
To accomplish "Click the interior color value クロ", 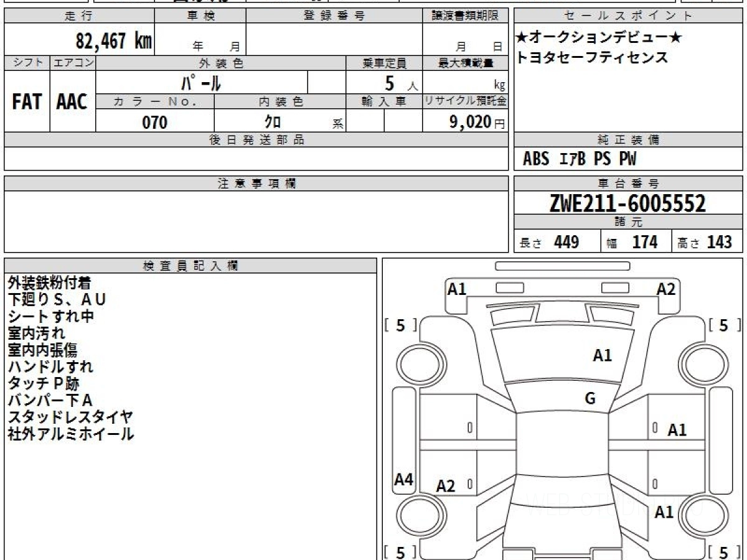I will click(x=273, y=122).
